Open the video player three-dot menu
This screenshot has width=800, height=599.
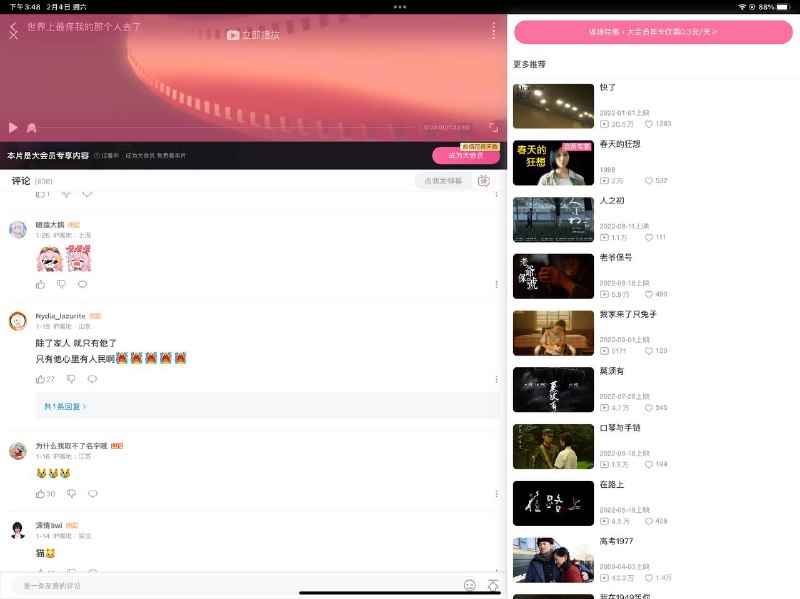pyautogui.click(x=493, y=31)
